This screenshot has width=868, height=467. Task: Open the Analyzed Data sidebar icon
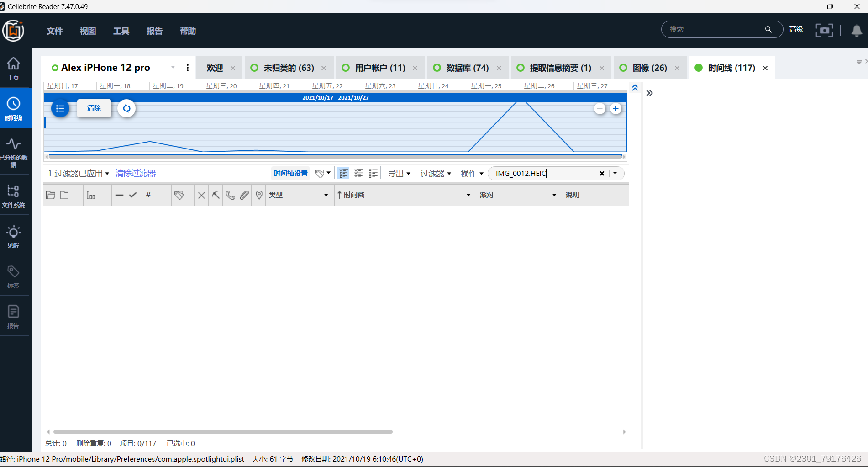click(13, 154)
